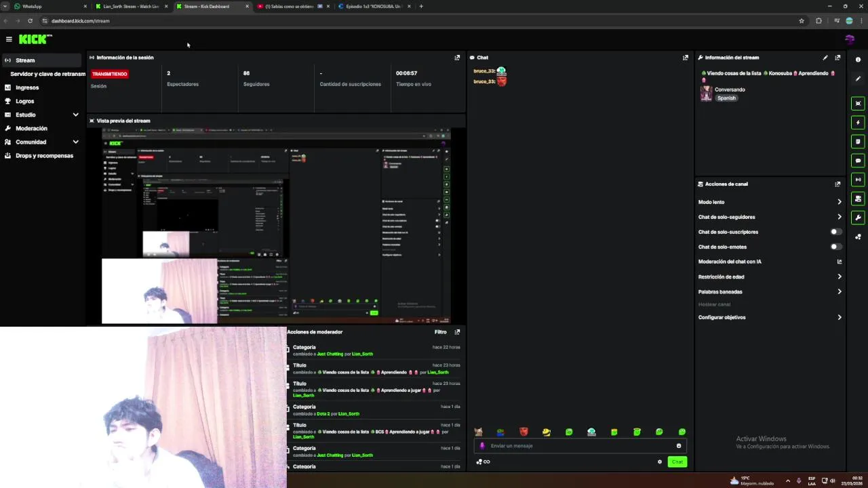Image resolution: width=868 pixels, height=488 pixels.
Task: Click the pencil icon in the right rail
Action: [858, 79]
